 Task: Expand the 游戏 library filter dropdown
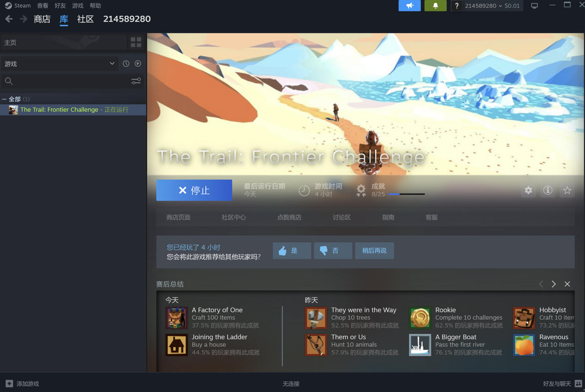click(59, 64)
